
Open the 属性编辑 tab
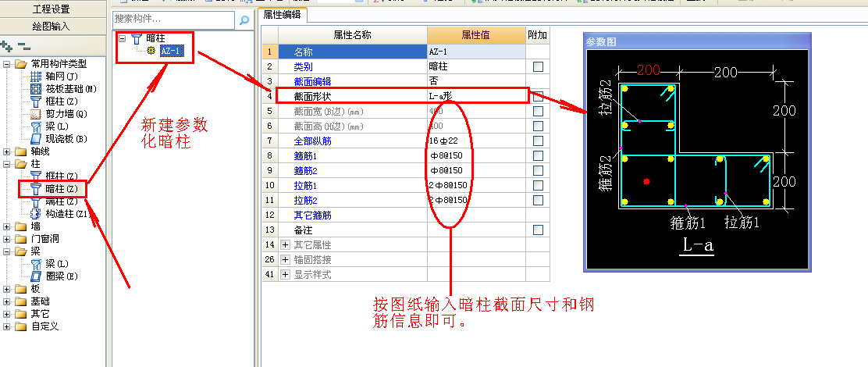point(283,15)
